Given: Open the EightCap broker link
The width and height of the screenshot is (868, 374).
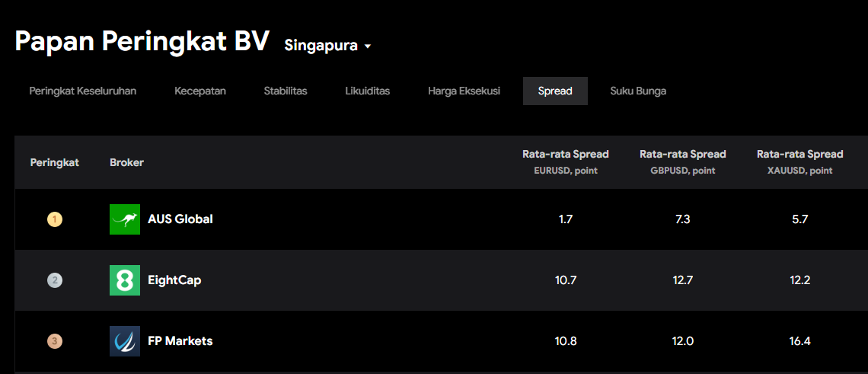Looking at the screenshot, I should point(174,280).
